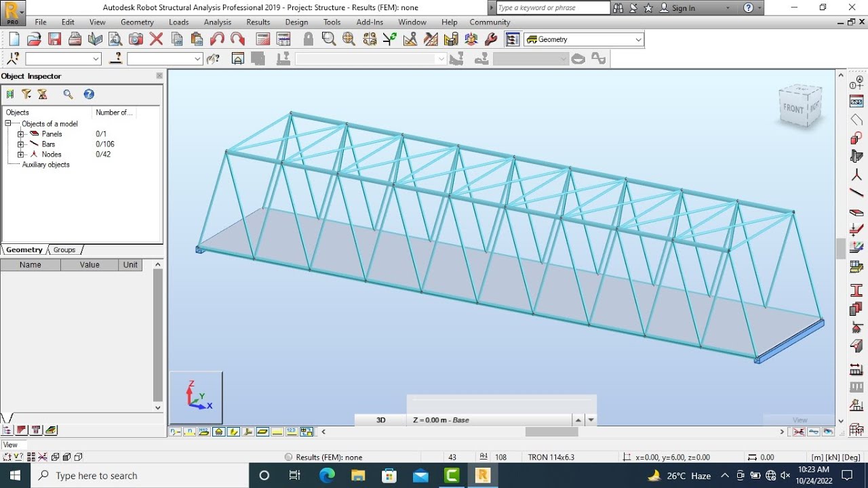The image size is (868, 488).
Task: Click the keyword search input field
Action: [x=553, y=8]
